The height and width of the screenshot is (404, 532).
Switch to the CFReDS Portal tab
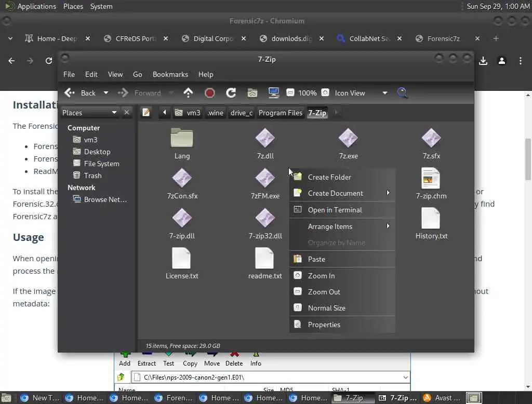point(136,38)
